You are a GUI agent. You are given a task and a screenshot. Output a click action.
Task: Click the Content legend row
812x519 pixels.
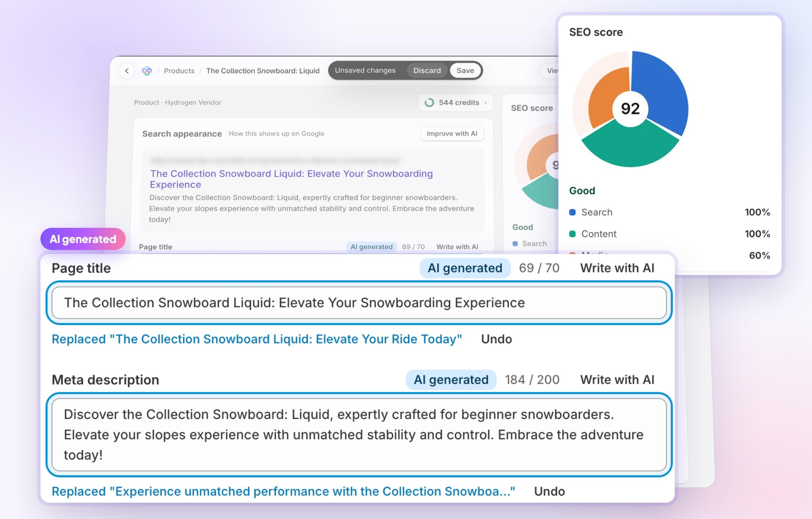coord(669,234)
